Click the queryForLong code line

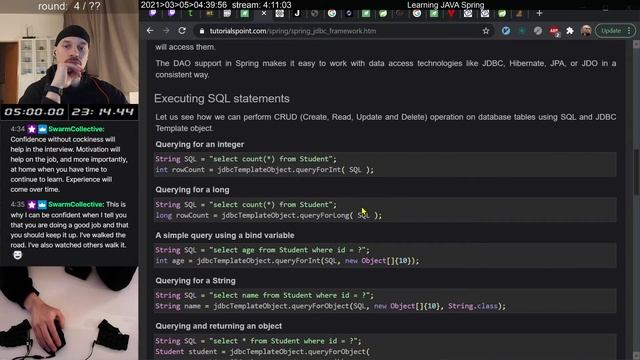269,216
